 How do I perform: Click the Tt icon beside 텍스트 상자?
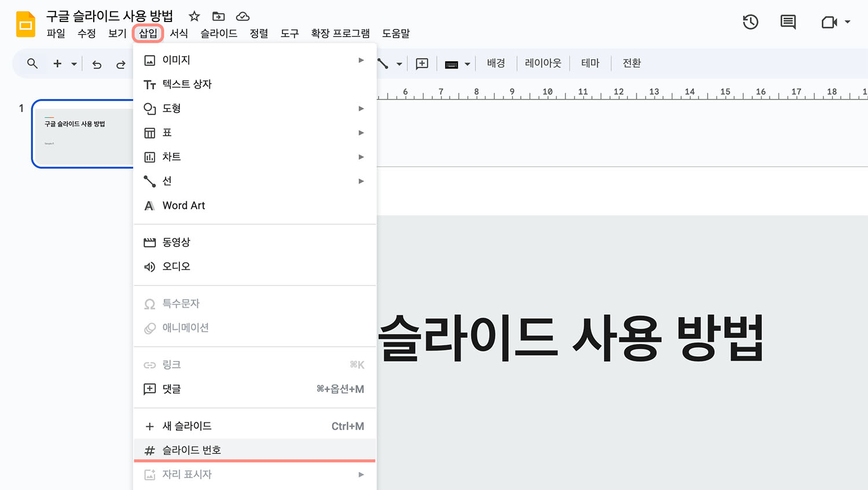coord(150,85)
